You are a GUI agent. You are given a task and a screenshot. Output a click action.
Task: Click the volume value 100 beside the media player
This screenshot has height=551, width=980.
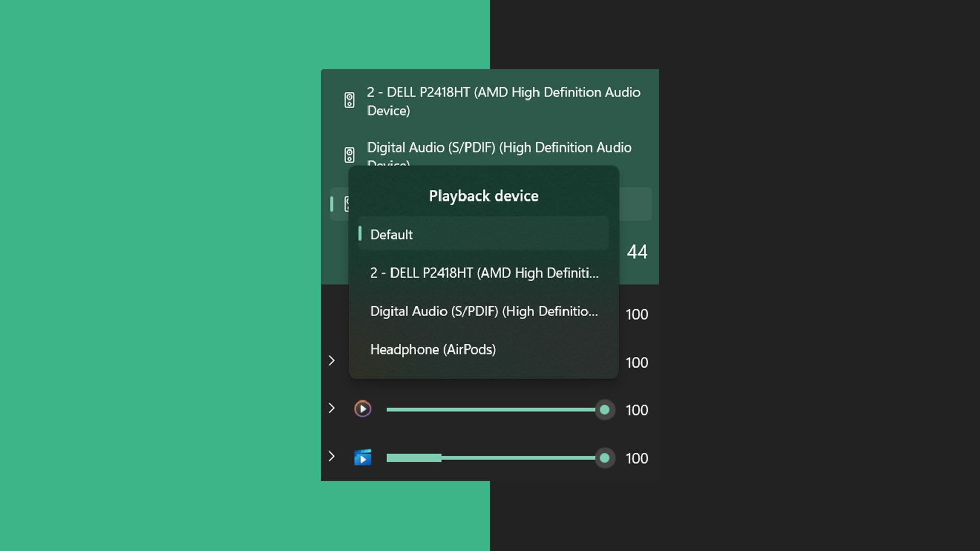pyautogui.click(x=636, y=410)
